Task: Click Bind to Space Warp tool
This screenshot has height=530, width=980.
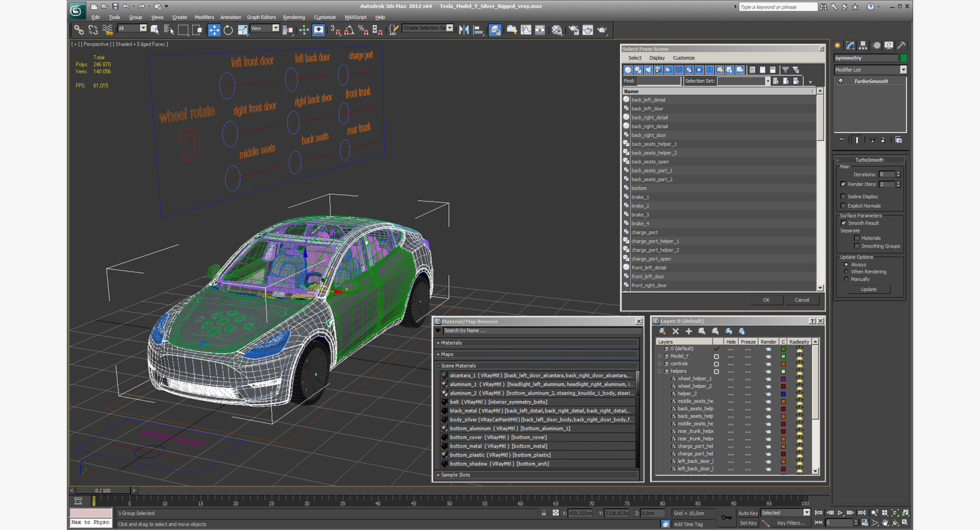Action: pyautogui.click(x=107, y=30)
